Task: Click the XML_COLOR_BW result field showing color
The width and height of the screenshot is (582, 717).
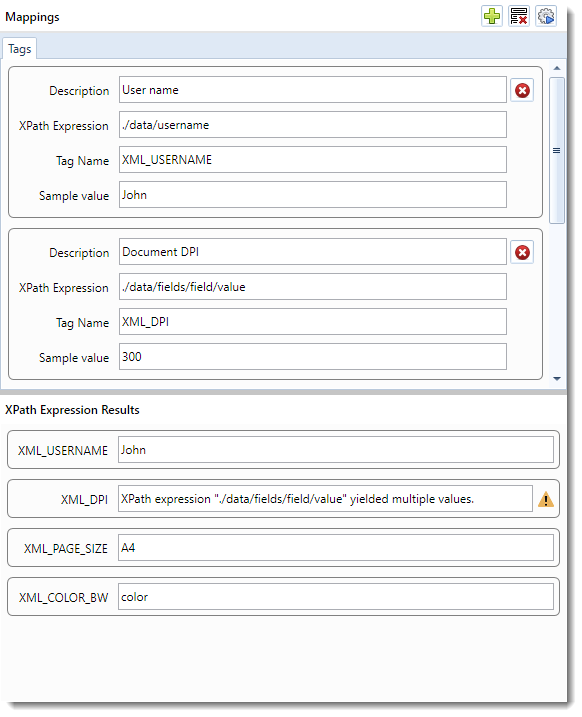Action: point(336,597)
